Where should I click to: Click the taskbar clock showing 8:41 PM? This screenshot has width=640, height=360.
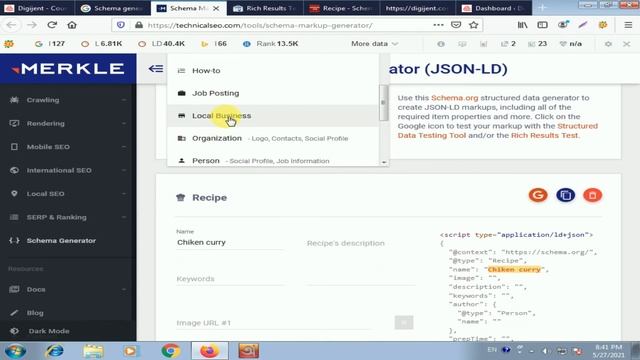point(608,351)
